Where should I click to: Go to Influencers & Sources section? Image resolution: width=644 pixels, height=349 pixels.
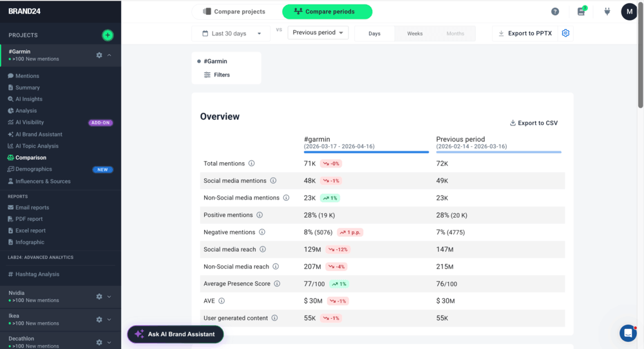tap(43, 182)
